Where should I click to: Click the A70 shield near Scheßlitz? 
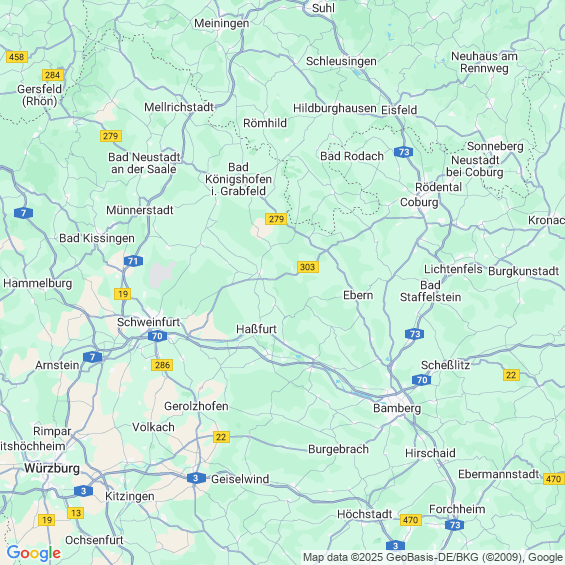coord(422,380)
